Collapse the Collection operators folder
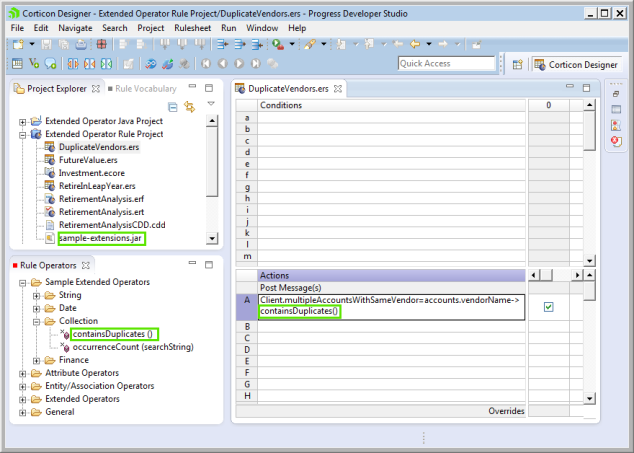This screenshot has height=453, width=634. point(36,322)
